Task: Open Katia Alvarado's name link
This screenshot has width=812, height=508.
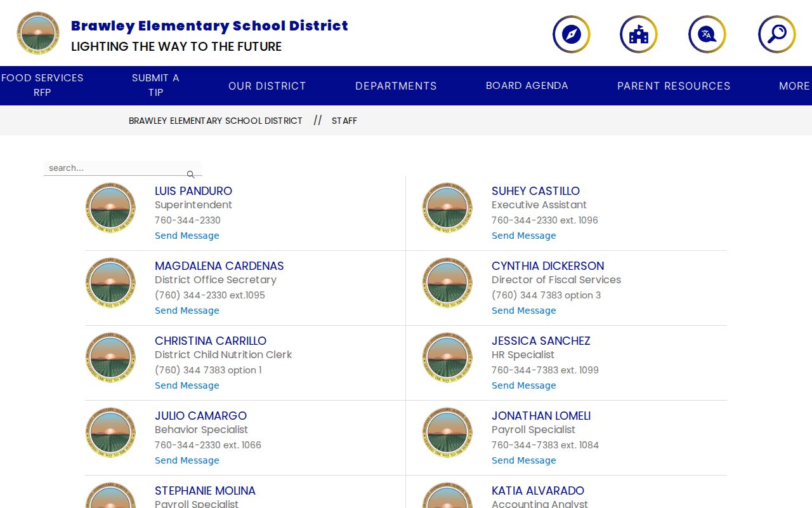Action: click(x=538, y=491)
